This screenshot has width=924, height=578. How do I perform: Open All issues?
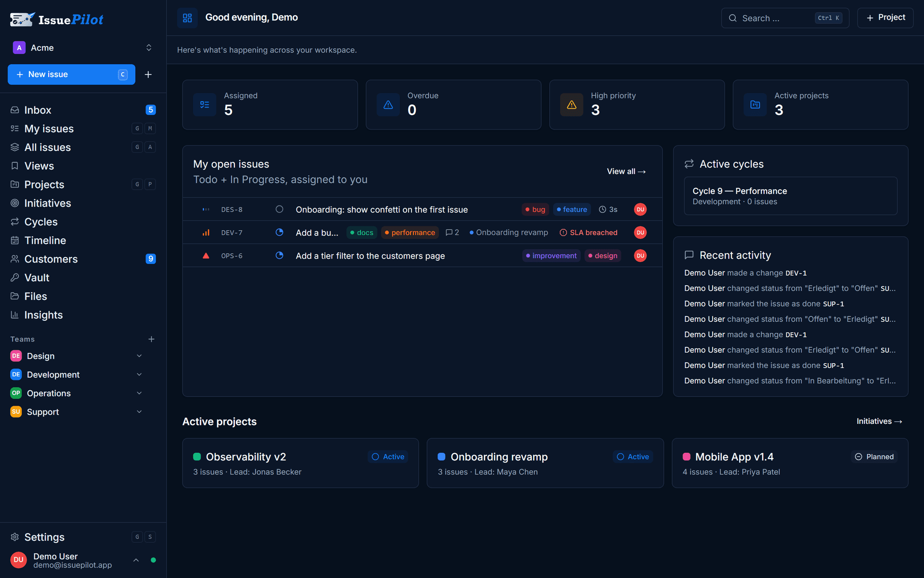pos(83,147)
